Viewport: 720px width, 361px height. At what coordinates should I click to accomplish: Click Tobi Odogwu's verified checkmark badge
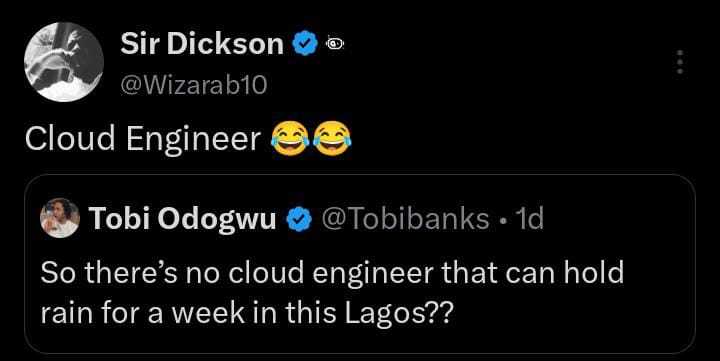(299, 219)
